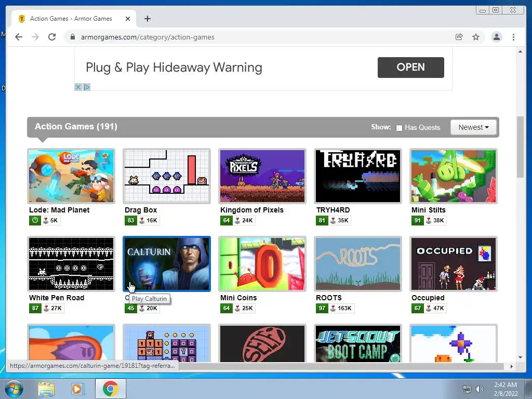Bookmark this page with the star
Image resolution: width=532 pixels, height=399 pixels.
pyautogui.click(x=476, y=37)
